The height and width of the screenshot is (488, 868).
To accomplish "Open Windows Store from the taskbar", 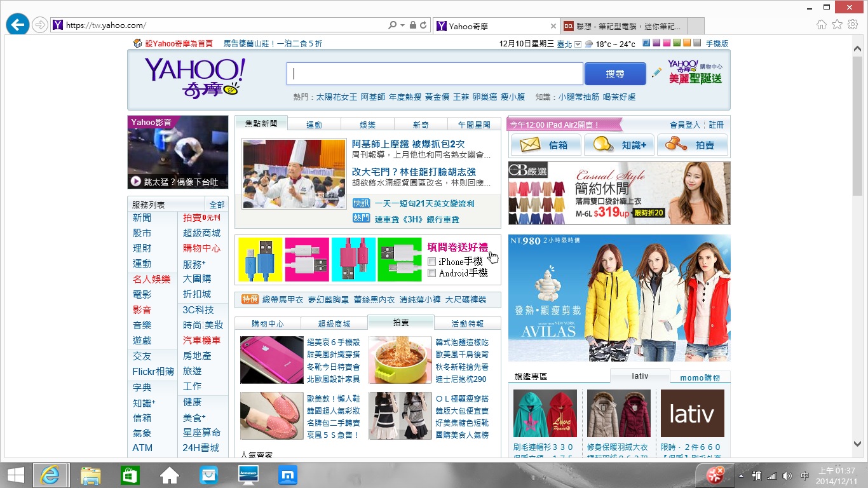I will point(130,475).
